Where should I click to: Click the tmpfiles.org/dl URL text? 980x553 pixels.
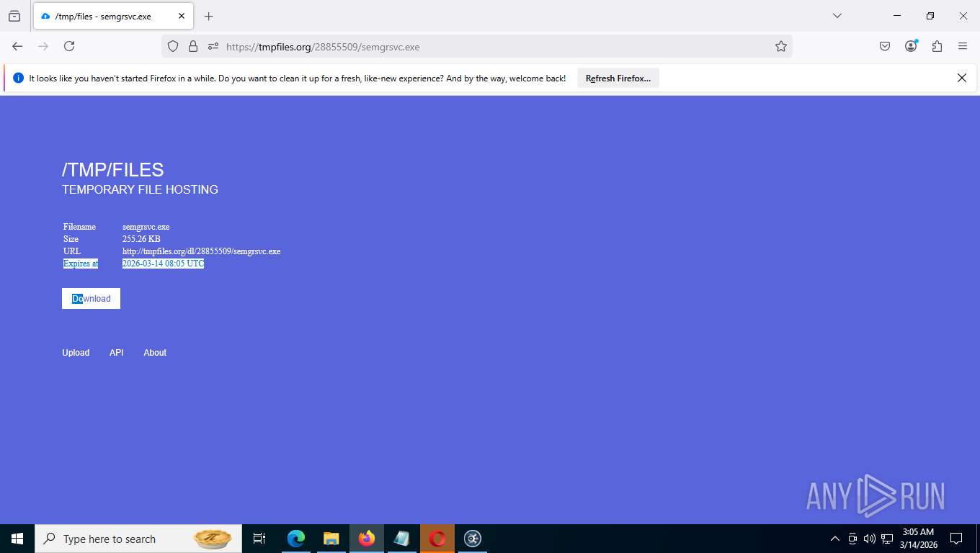(202, 251)
